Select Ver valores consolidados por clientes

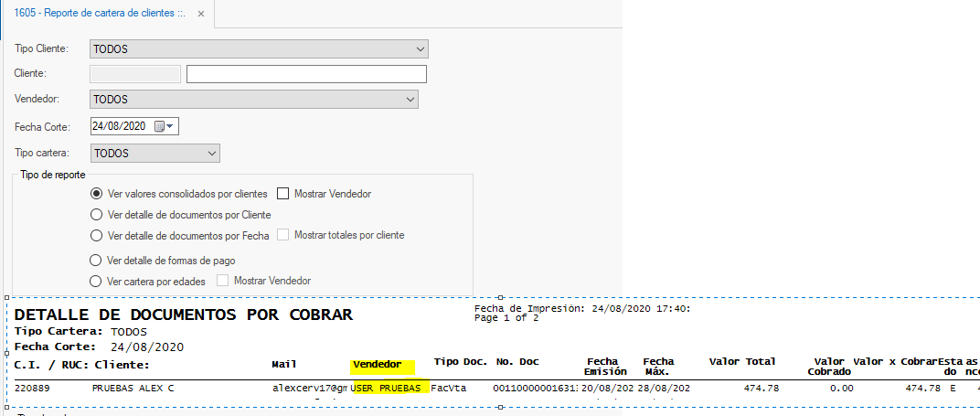[96, 194]
